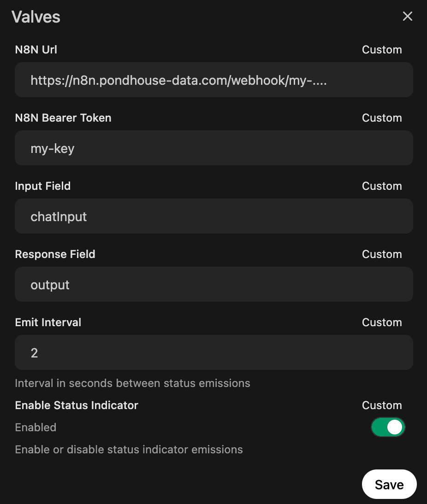The image size is (427, 504).
Task: Toggle the Enable Status Indicator switch
Action: (388, 427)
